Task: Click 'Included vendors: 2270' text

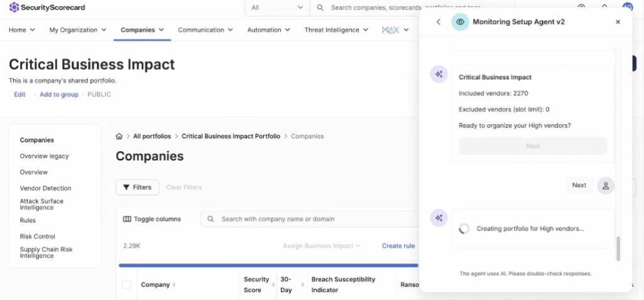Action: (x=493, y=94)
